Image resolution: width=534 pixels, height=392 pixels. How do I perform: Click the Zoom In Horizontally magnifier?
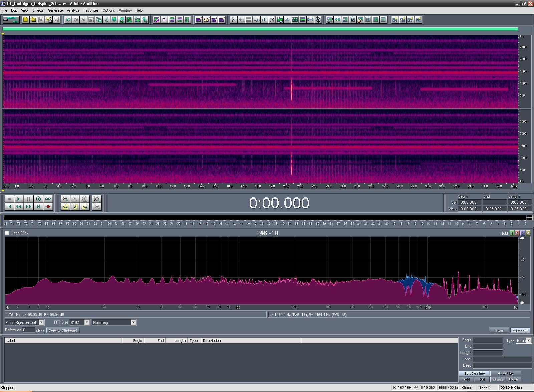click(65, 199)
